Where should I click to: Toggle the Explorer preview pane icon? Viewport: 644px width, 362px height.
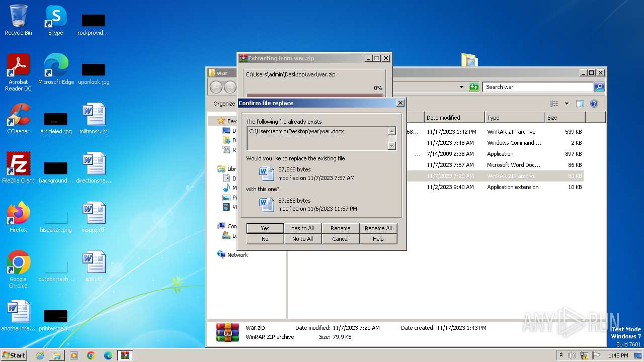pyautogui.click(x=580, y=104)
